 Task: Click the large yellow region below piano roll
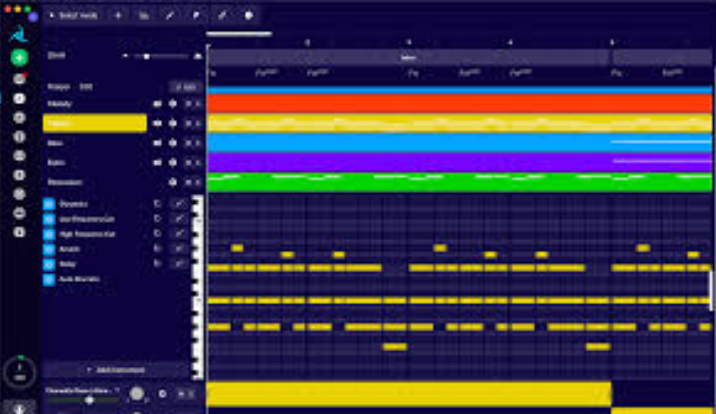(x=409, y=394)
